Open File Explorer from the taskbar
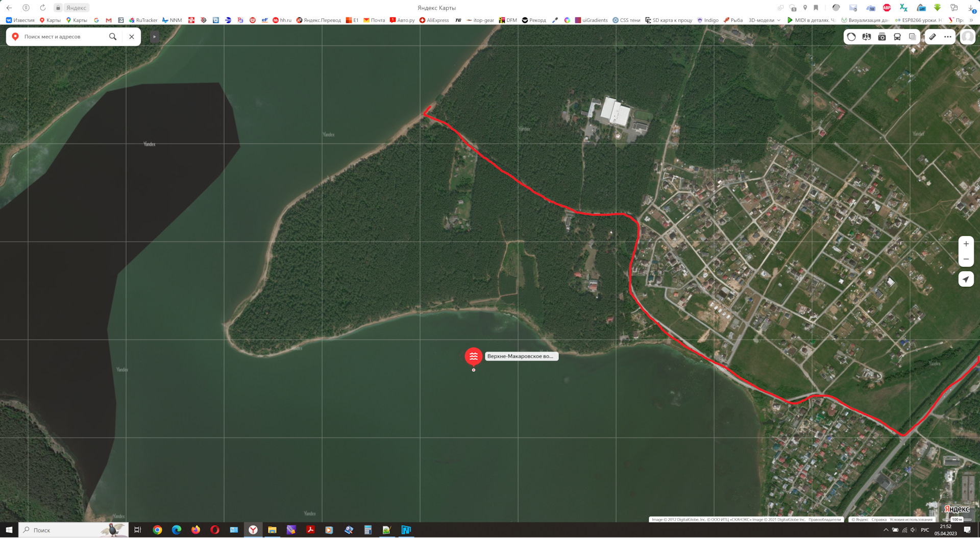This screenshot has width=980, height=538. click(272, 530)
